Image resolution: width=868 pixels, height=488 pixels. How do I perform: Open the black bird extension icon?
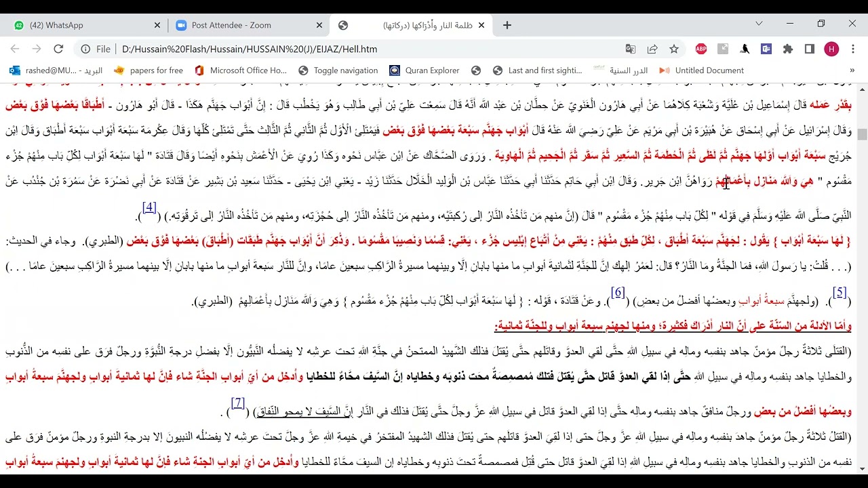[x=745, y=49]
